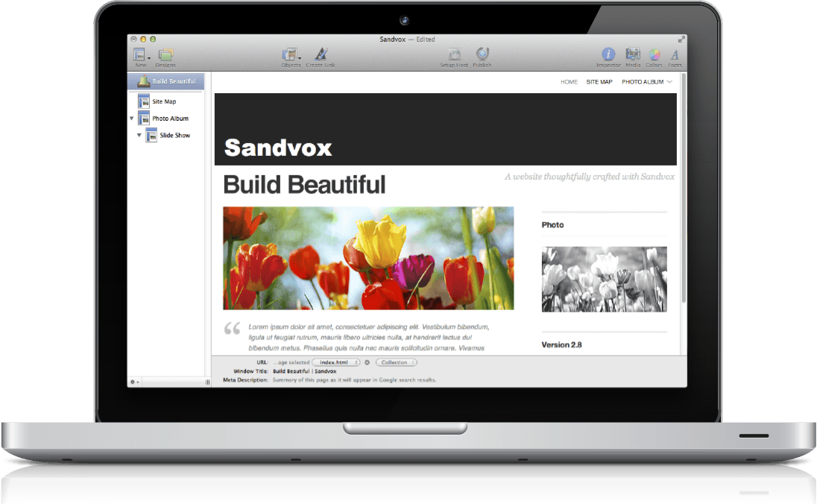
Task: Go to PHOTO ALBUM in the site menu
Action: (x=643, y=82)
